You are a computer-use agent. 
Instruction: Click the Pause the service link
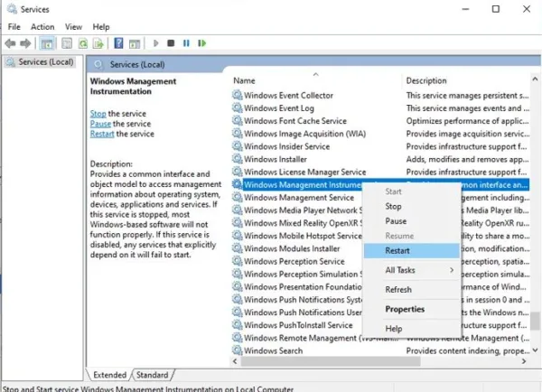tap(100, 124)
